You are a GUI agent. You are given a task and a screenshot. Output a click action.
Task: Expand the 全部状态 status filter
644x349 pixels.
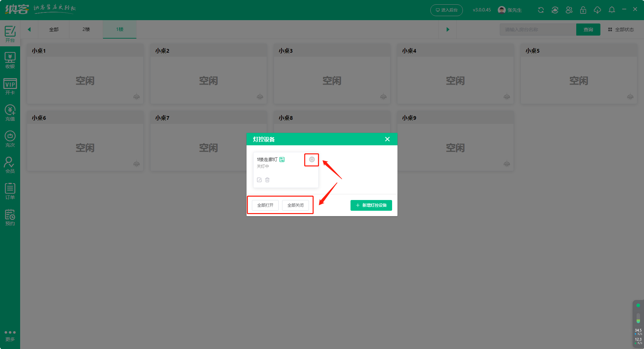click(x=621, y=30)
